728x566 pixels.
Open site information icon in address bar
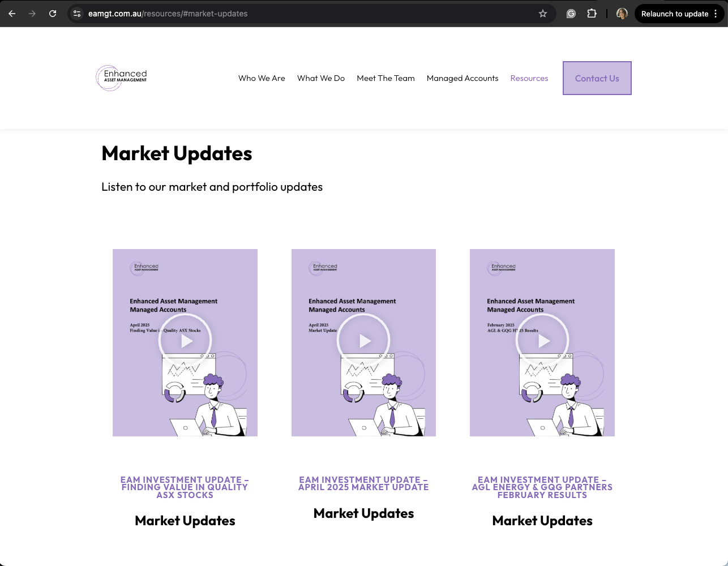pos(78,14)
